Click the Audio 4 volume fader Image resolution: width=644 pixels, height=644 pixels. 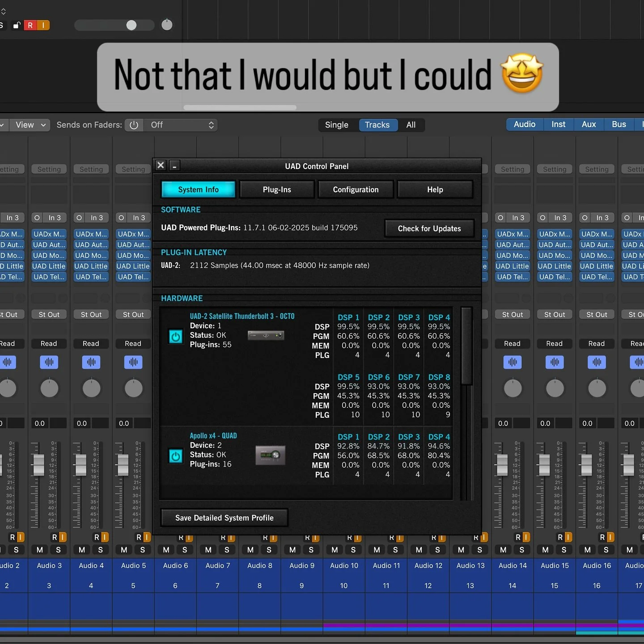coord(81,465)
